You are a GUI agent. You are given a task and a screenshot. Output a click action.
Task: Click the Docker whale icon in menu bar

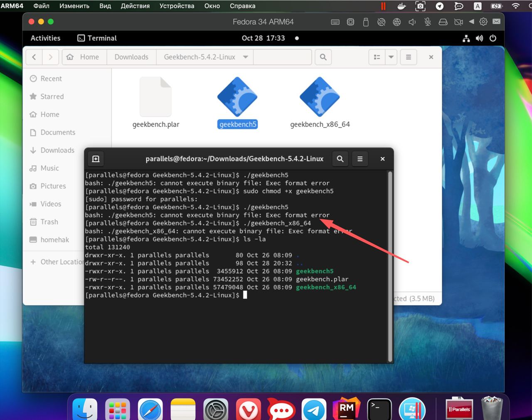tap(401, 6)
